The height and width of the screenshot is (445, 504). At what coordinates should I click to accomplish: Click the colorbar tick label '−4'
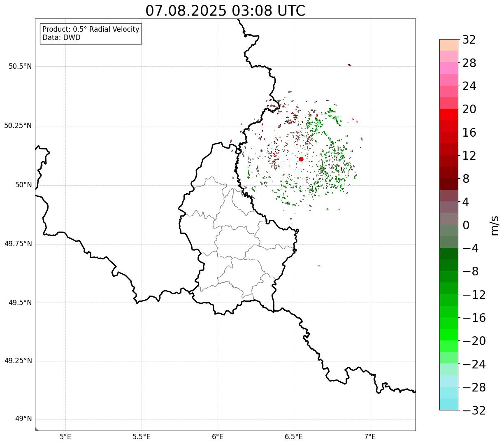(x=470, y=249)
